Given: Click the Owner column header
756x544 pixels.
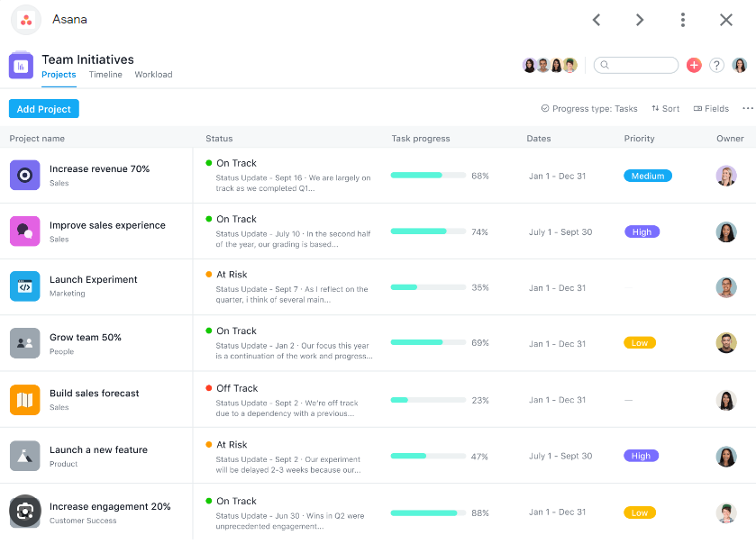Looking at the screenshot, I should coord(730,139).
